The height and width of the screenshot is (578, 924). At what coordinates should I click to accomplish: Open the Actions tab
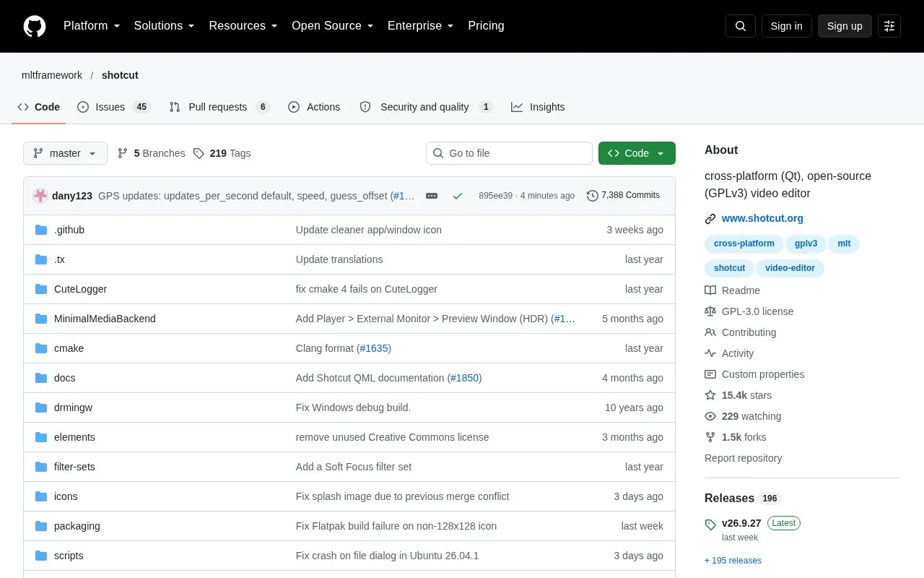pos(314,107)
